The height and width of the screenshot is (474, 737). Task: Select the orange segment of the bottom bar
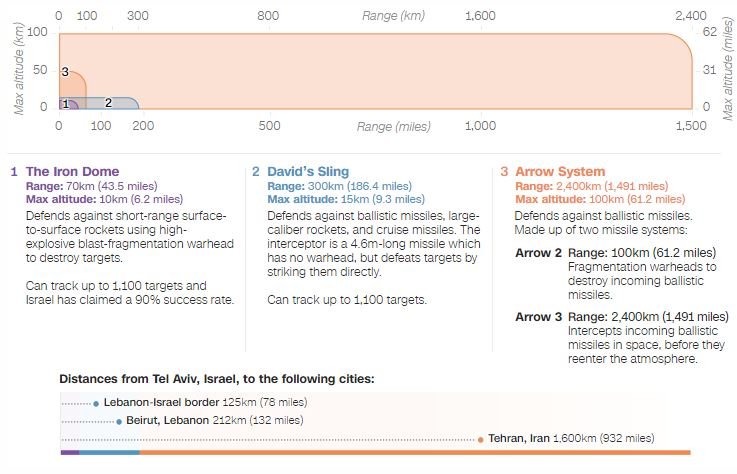[414, 453]
